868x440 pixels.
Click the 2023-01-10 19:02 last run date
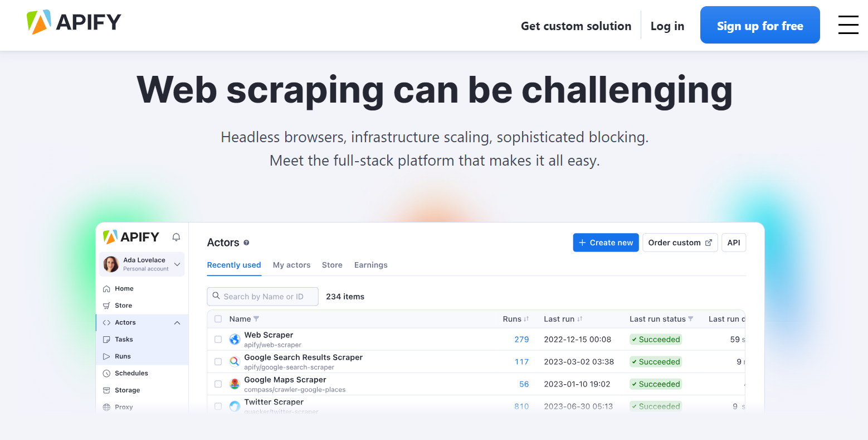[577, 384]
